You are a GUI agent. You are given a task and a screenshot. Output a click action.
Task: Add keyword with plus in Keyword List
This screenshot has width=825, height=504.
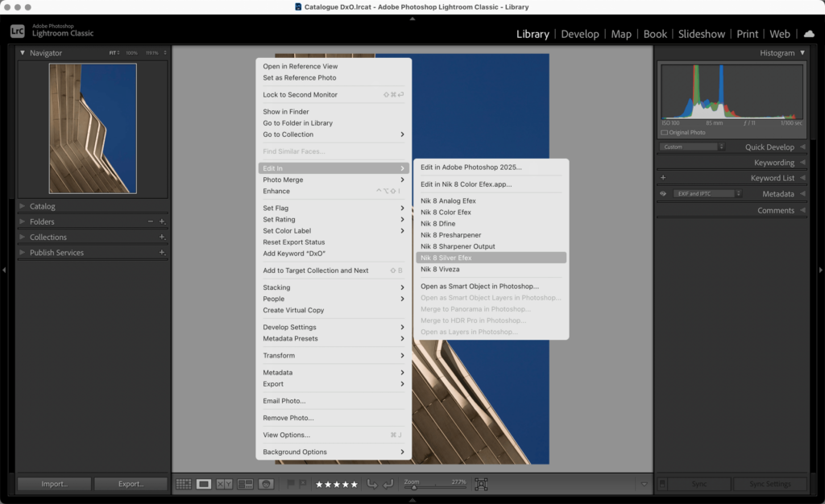pyautogui.click(x=663, y=178)
